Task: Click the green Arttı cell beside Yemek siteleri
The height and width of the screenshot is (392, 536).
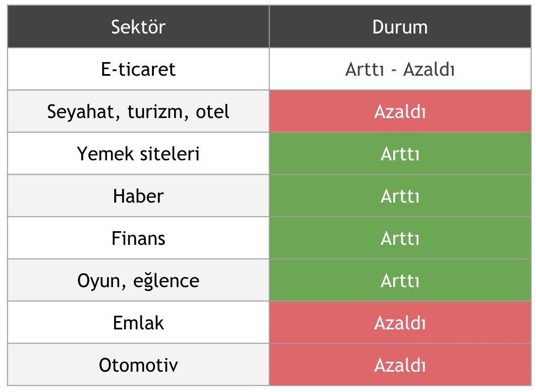Action: pyautogui.click(x=400, y=154)
